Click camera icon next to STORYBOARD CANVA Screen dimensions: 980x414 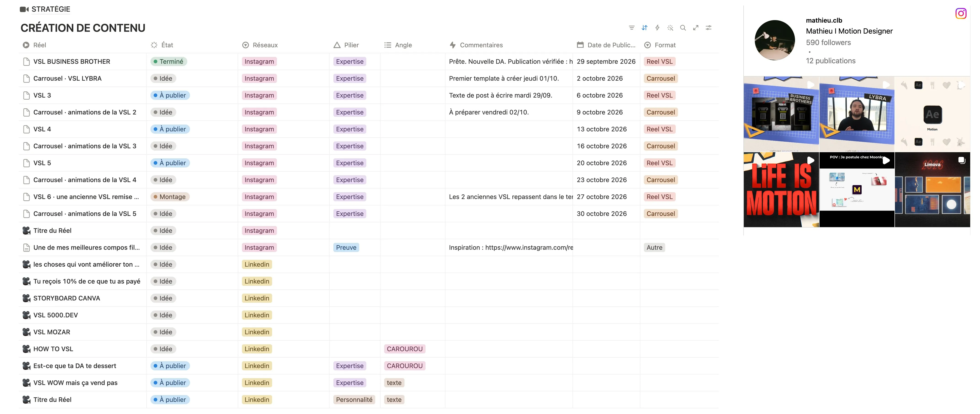click(26, 298)
